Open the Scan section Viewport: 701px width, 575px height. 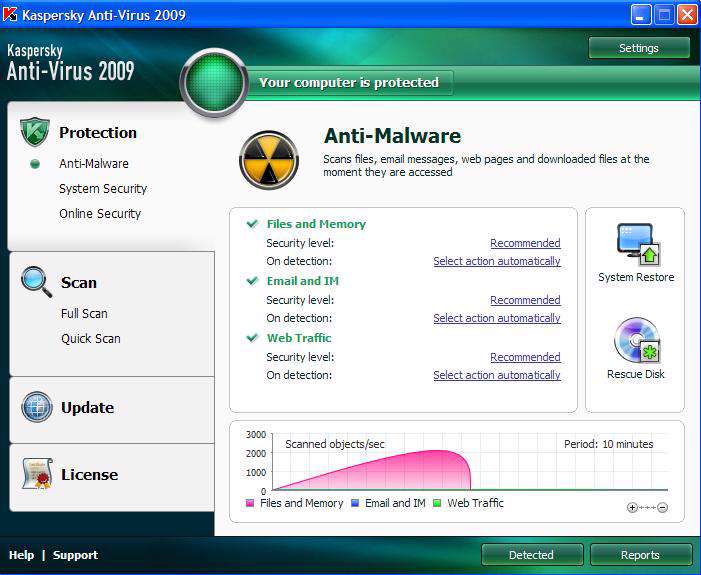click(x=79, y=283)
